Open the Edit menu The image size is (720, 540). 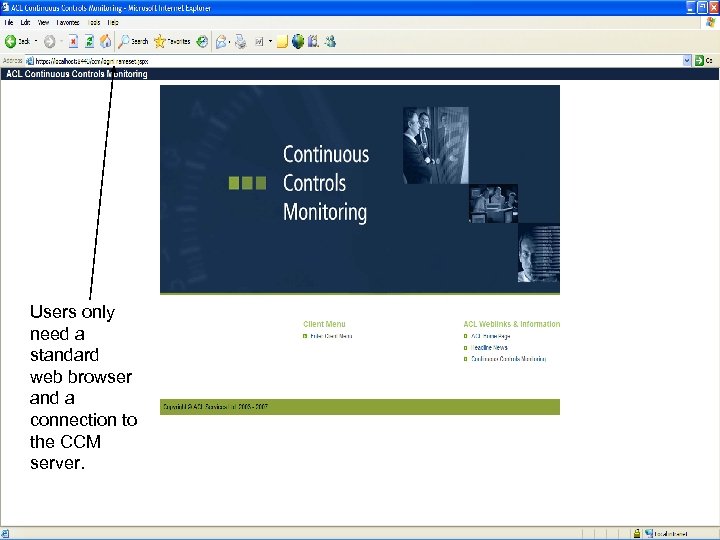[x=25, y=22]
